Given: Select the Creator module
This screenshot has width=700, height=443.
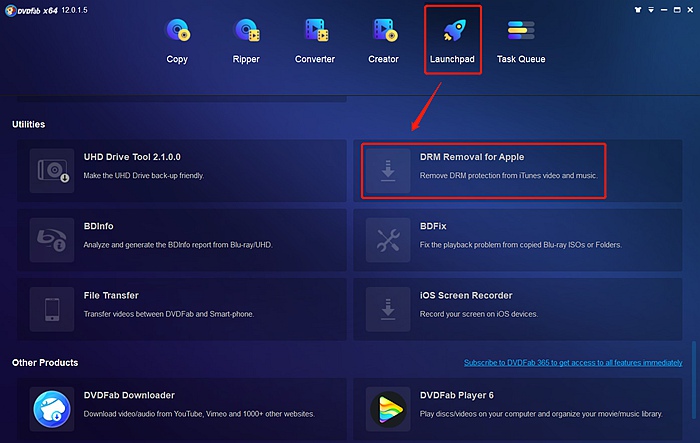Looking at the screenshot, I should tap(383, 41).
